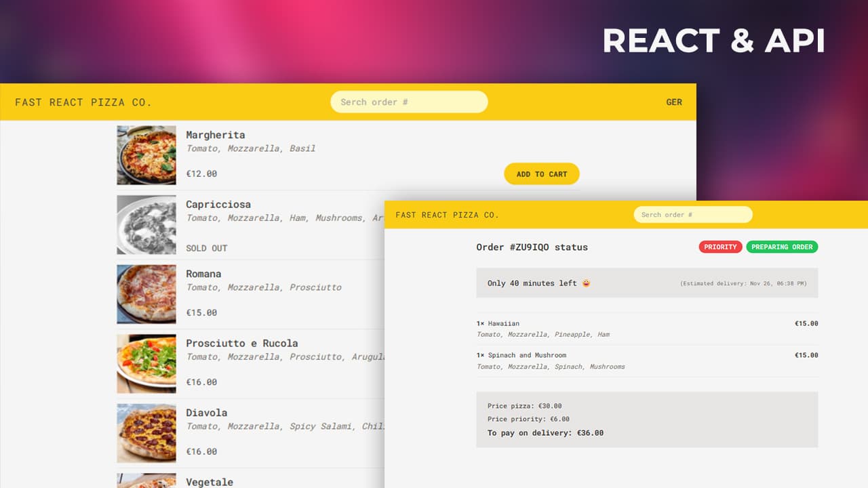
Task: Select the Capricciosa pizza name
Action: 218,204
